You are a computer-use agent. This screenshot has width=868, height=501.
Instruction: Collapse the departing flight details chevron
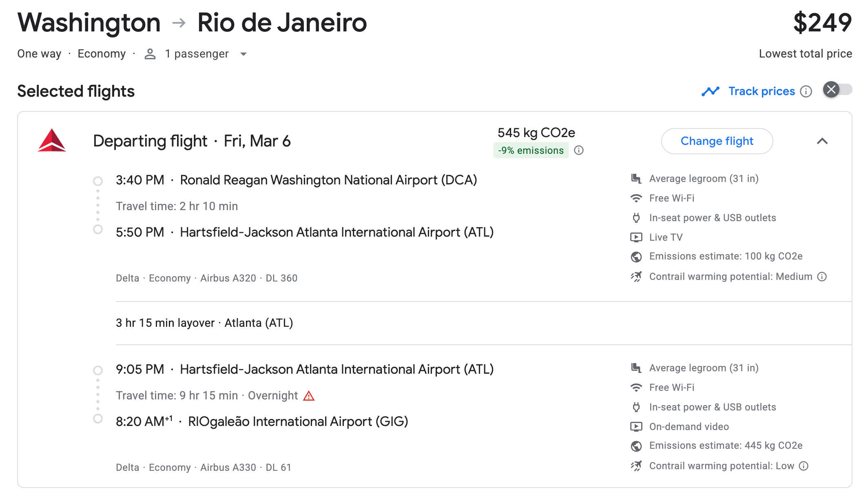[822, 141]
